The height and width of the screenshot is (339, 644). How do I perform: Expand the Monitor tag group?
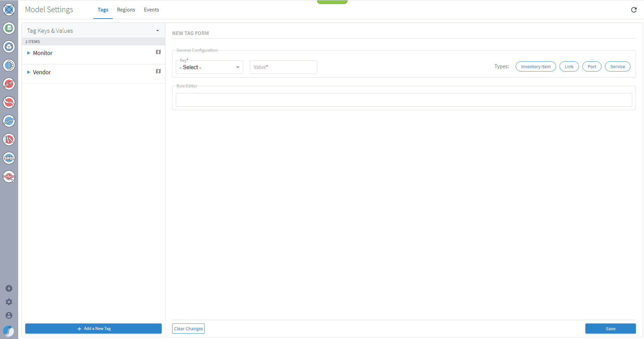pyautogui.click(x=29, y=53)
